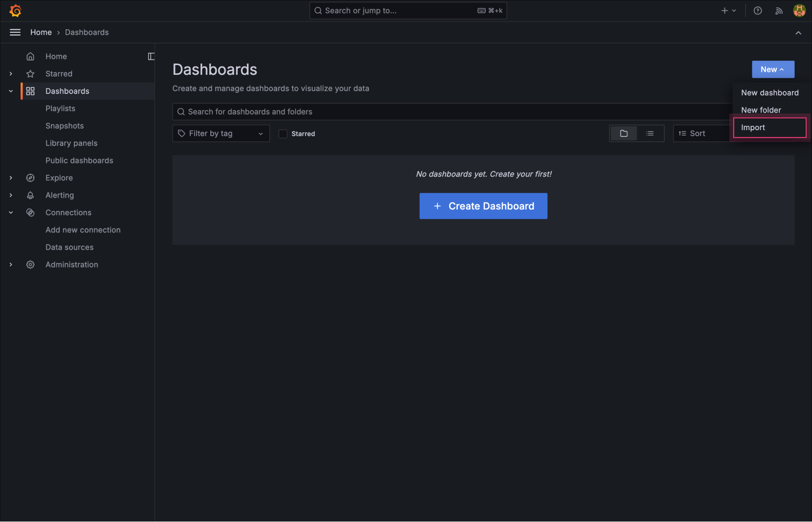Select New folder from menu

[x=770, y=110]
